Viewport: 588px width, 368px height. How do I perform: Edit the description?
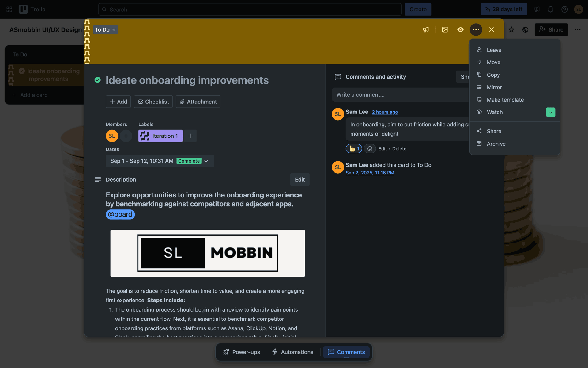pos(300,180)
